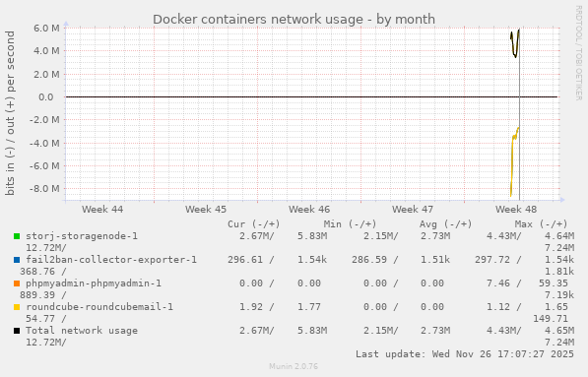The image size is (588, 377).
Task: Click the 'Cur (-/+)' column header
Action: tap(254, 224)
